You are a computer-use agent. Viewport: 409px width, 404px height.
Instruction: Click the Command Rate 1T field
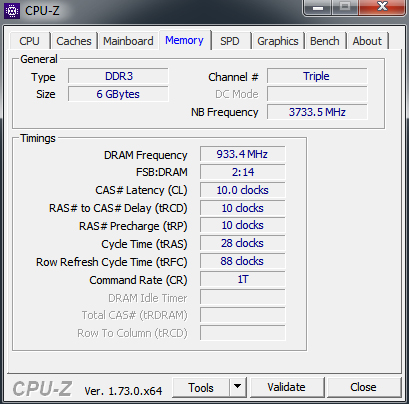242,279
